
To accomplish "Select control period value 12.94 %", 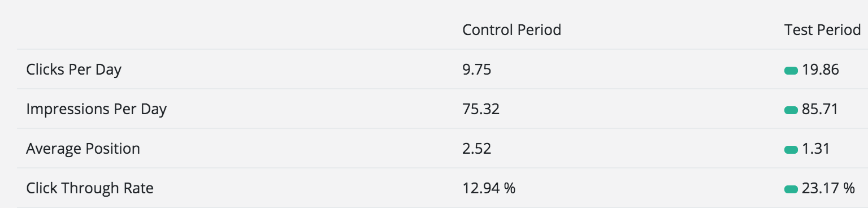I will (x=489, y=188).
